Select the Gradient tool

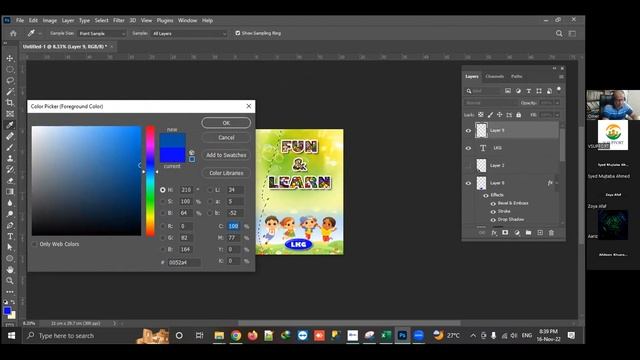pos(10,191)
